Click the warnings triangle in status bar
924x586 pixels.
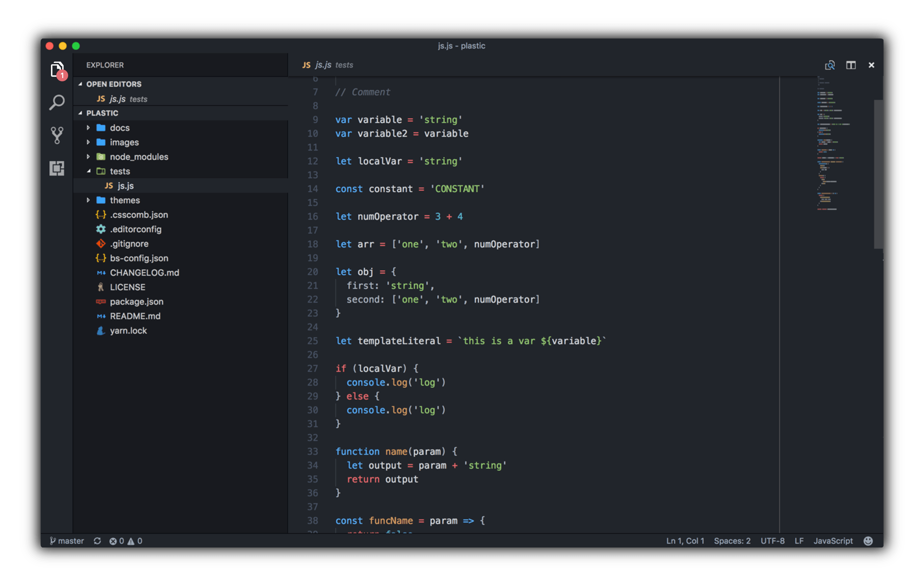(131, 541)
